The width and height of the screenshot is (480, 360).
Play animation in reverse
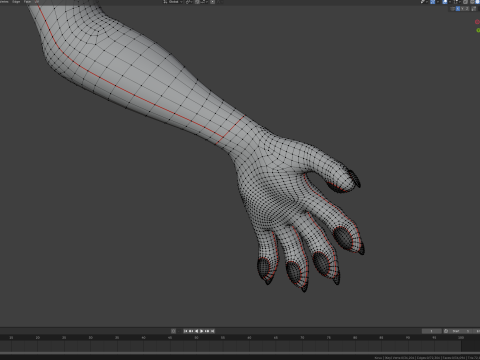coord(197,331)
